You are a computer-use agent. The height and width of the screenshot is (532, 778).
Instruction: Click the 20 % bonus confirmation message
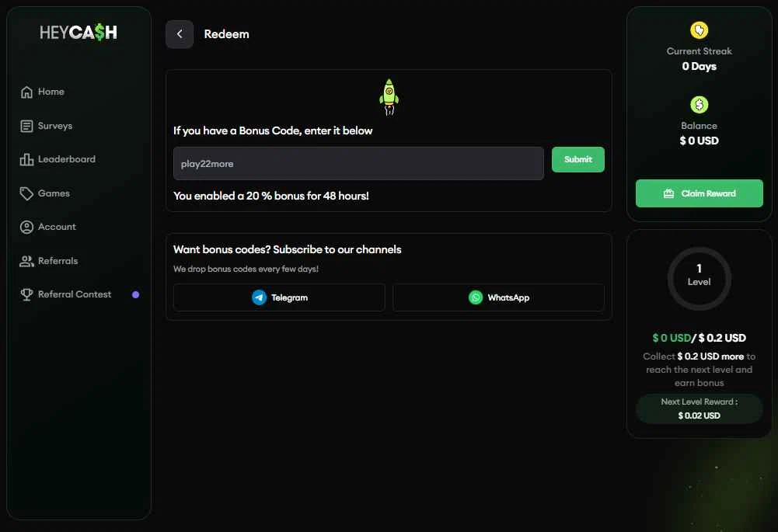(271, 196)
